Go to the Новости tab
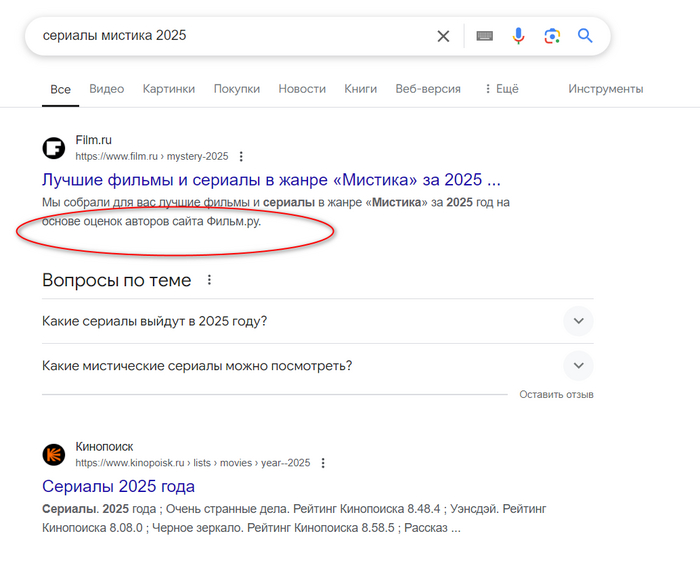Screen dimensions: 700x561 (302, 89)
